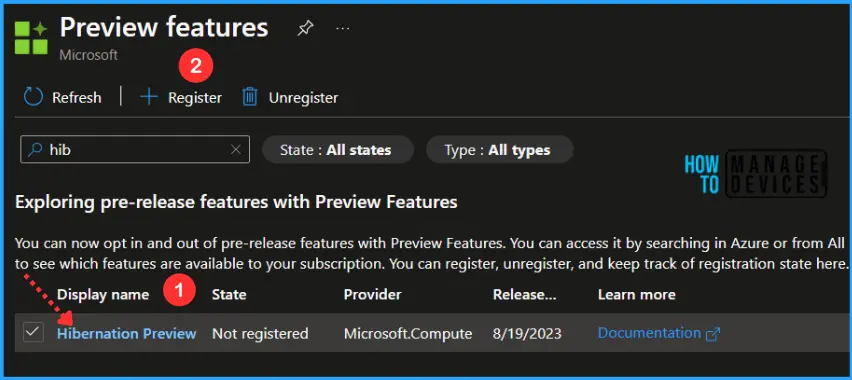The height and width of the screenshot is (380, 852).
Task: Click the Unregister label
Action: coord(303,98)
